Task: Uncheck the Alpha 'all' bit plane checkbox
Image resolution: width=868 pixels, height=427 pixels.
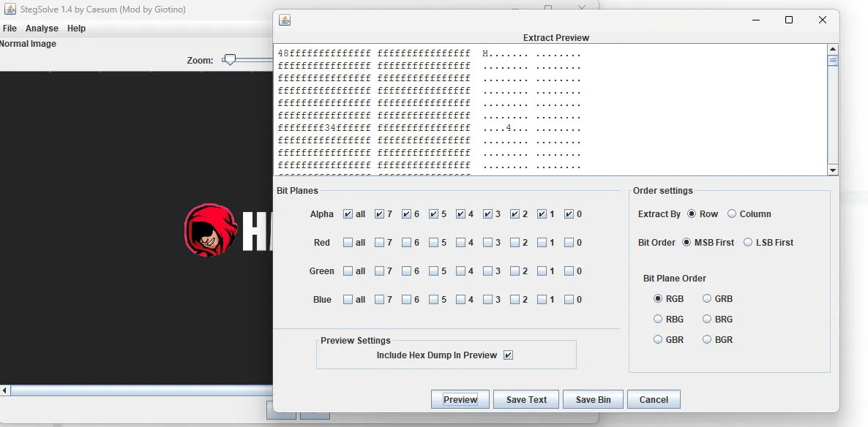Action: click(348, 214)
